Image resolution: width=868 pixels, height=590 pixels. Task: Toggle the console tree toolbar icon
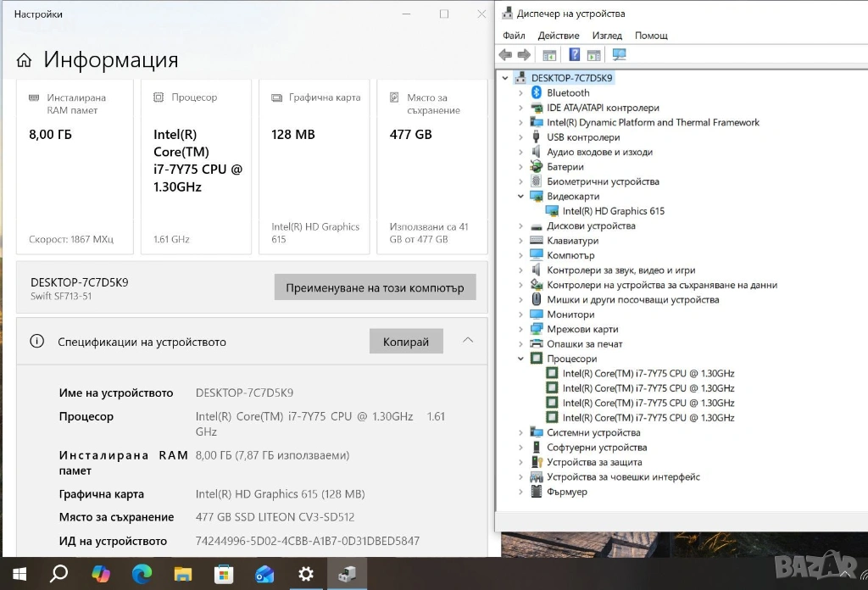pos(549,55)
